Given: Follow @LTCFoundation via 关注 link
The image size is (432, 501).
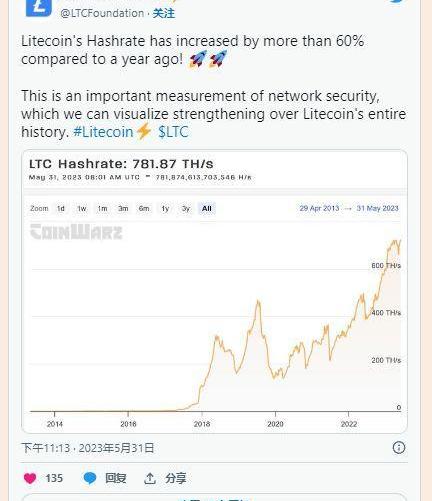Looking at the screenshot, I should pos(164,13).
